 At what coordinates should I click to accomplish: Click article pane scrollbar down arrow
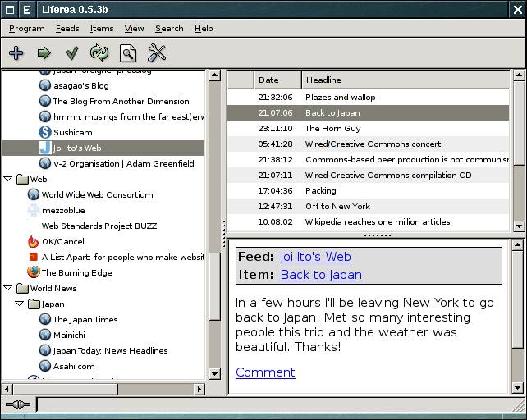point(518,388)
